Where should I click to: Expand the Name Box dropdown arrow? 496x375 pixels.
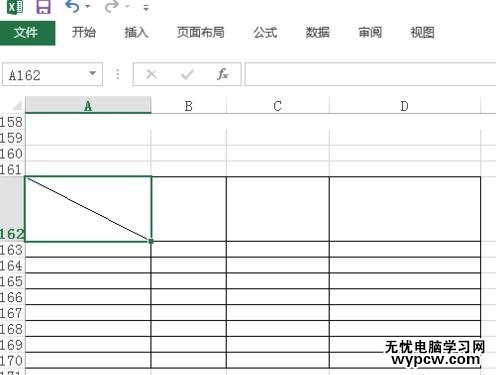pyautogui.click(x=92, y=74)
